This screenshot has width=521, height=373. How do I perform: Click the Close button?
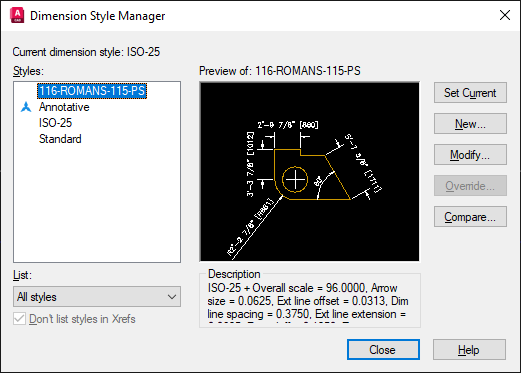pos(383,350)
